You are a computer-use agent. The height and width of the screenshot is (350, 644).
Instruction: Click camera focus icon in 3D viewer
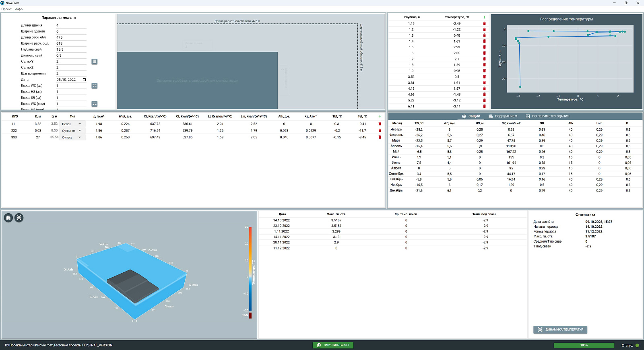(x=19, y=218)
